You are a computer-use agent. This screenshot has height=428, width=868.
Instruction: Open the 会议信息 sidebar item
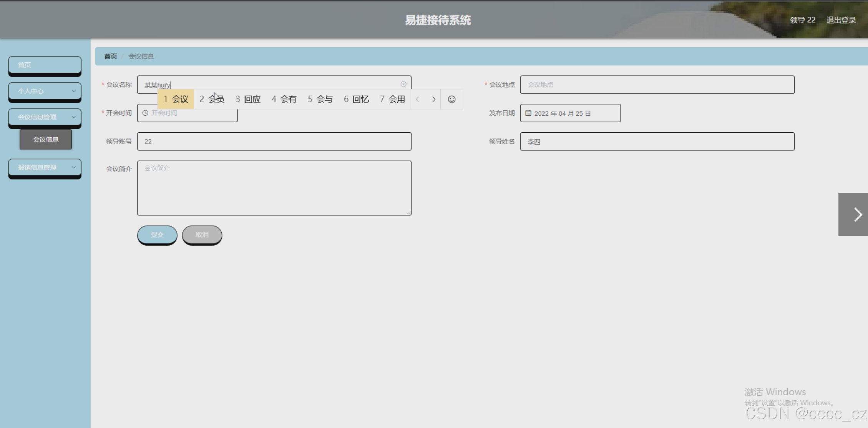[x=45, y=139]
